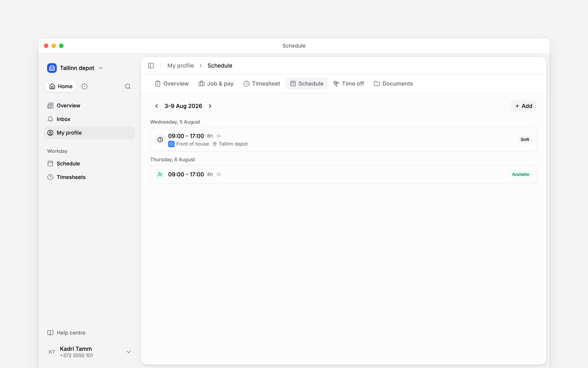Click the Shift badge on Wednesday entry

[x=524, y=140]
